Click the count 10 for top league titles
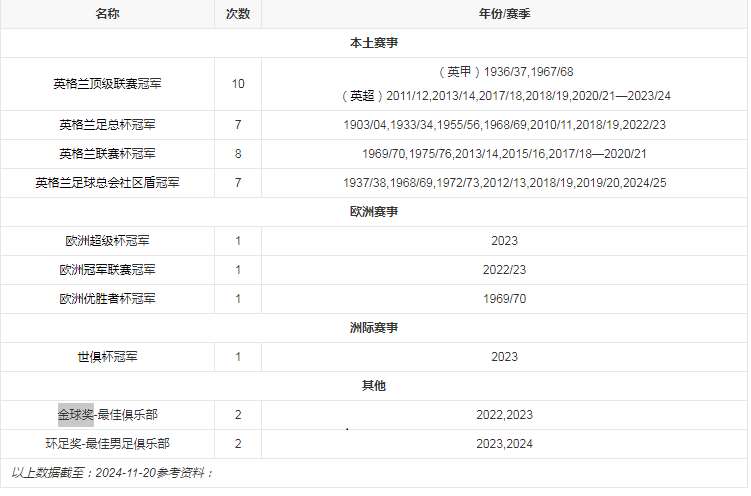Image resolution: width=751 pixels, height=496 pixels. pyautogui.click(x=238, y=84)
